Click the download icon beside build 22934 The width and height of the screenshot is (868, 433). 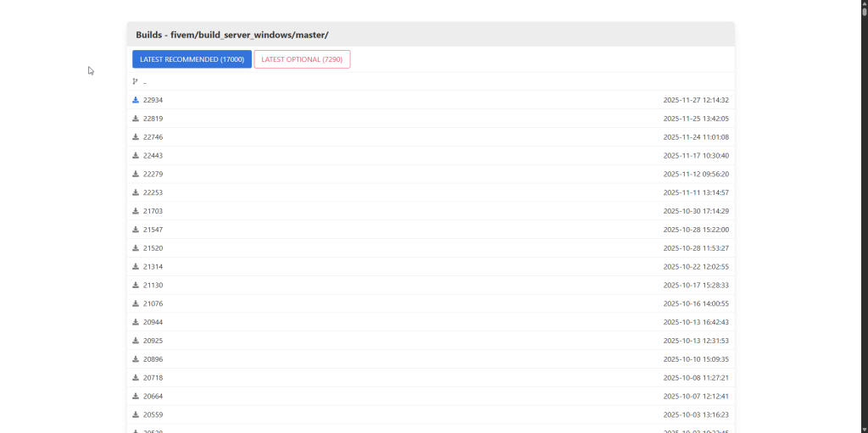pyautogui.click(x=136, y=100)
